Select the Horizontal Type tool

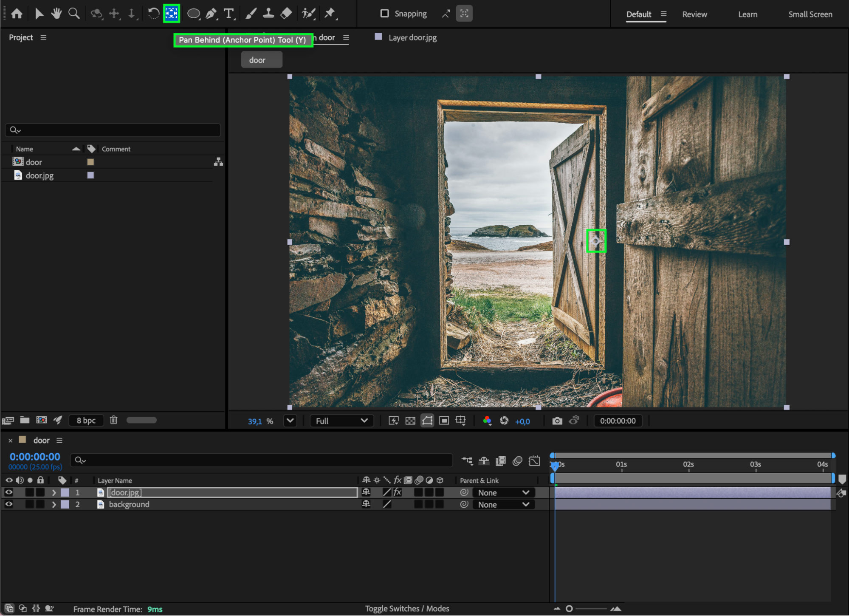[x=228, y=14]
